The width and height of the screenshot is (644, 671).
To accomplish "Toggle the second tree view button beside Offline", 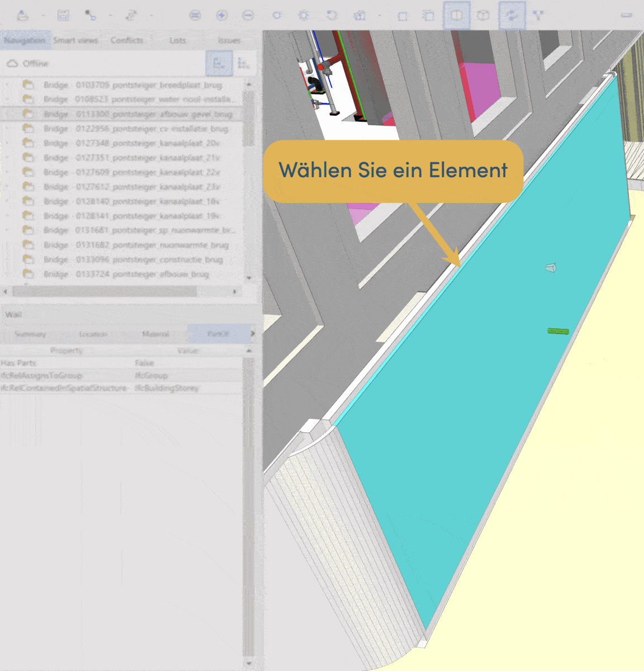I will [x=243, y=64].
